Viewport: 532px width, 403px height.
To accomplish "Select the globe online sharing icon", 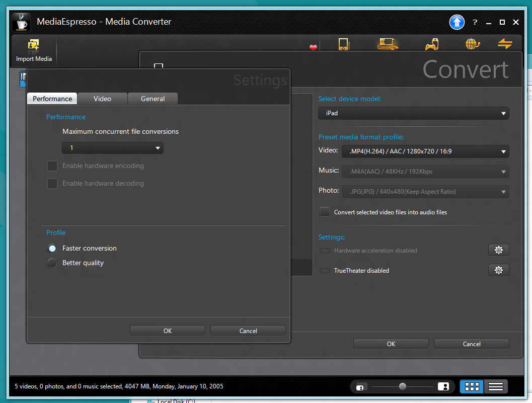I will pyautogui.click(x=473, y=44).
